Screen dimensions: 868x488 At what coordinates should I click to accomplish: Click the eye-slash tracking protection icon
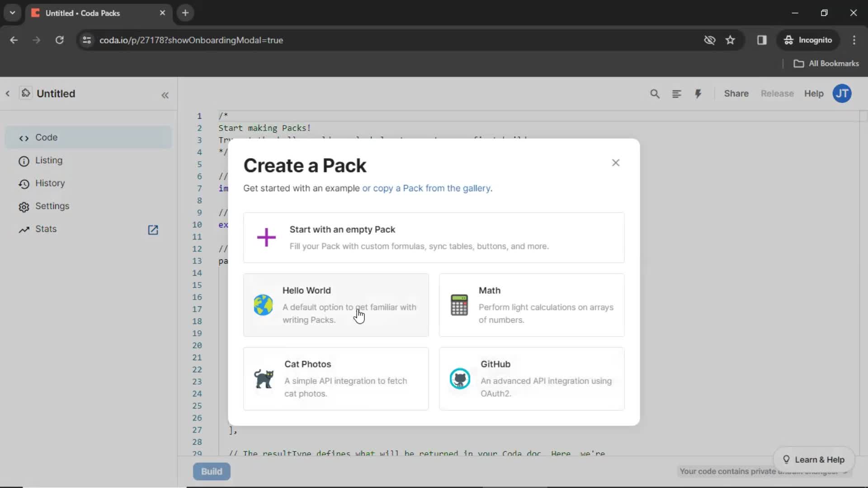[x=709, y=40]
